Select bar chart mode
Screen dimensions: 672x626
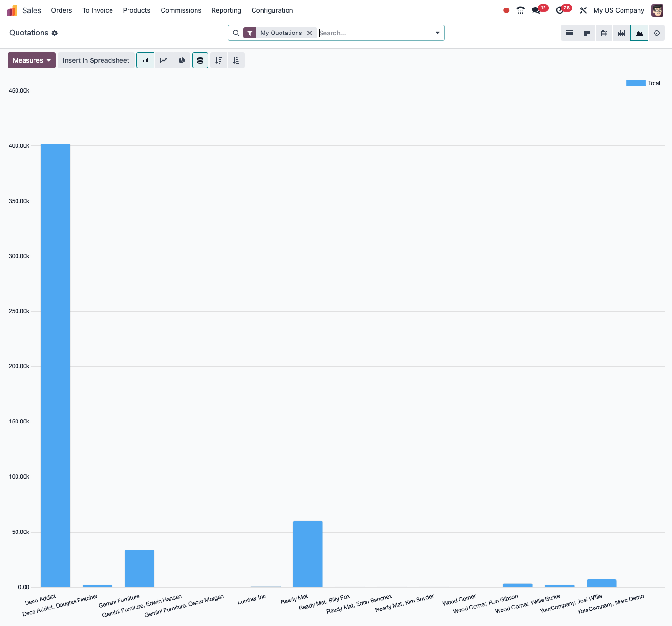145,60
